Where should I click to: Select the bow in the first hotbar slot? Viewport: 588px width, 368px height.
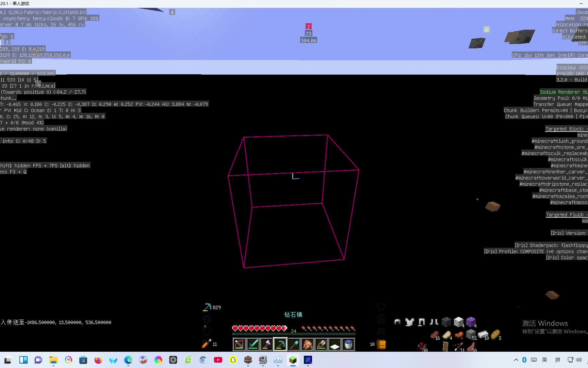(x=239, y=344)
